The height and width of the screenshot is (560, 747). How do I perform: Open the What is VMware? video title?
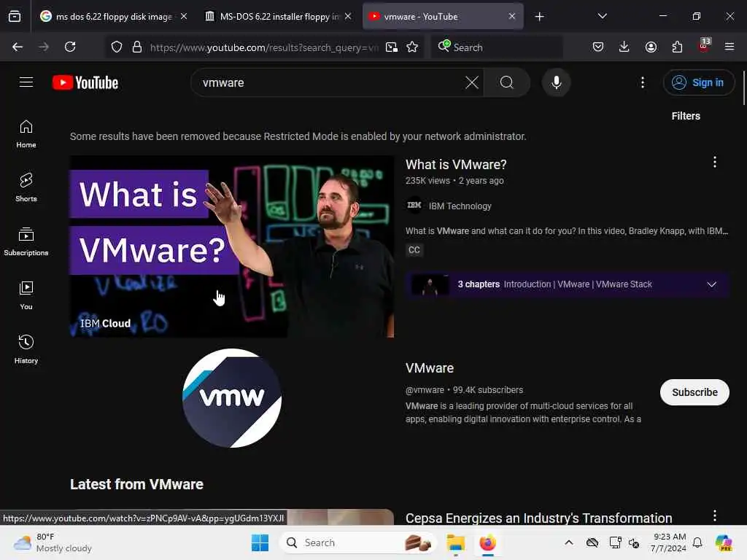pos(456,165)
